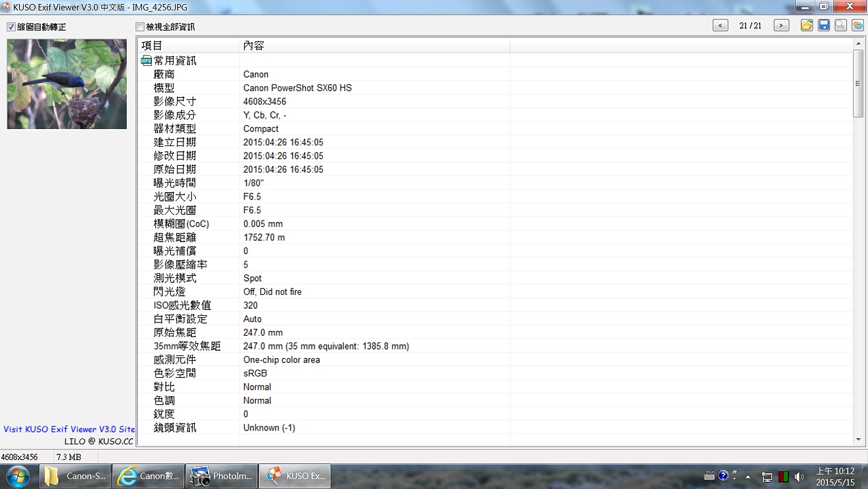Select the 影像成分 row
This screenshot has width=868, height=489.
495,115
